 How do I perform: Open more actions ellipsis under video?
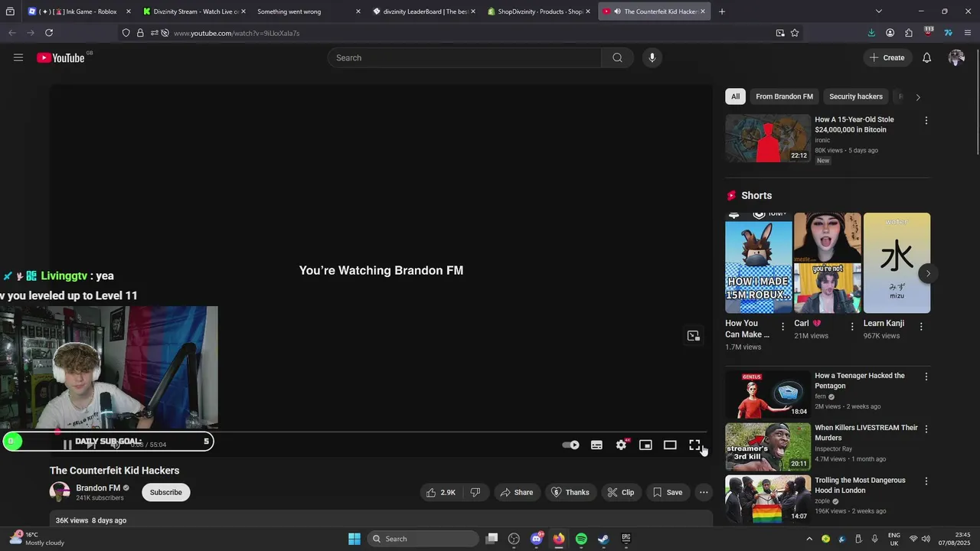[x=704, y=492]
